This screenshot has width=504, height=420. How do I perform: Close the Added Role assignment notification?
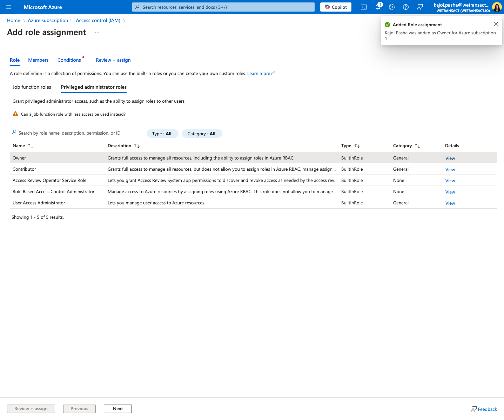click(x=496, y=24)
